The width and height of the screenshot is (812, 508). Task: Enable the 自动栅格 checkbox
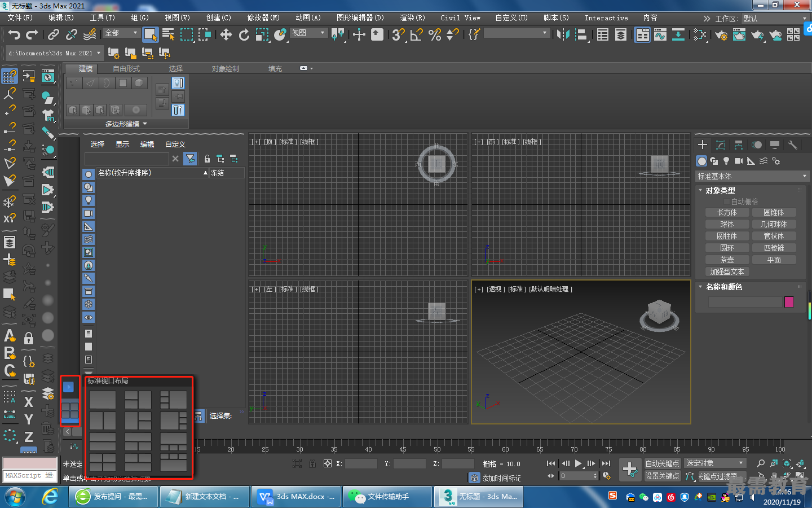(x=727, y=202)
